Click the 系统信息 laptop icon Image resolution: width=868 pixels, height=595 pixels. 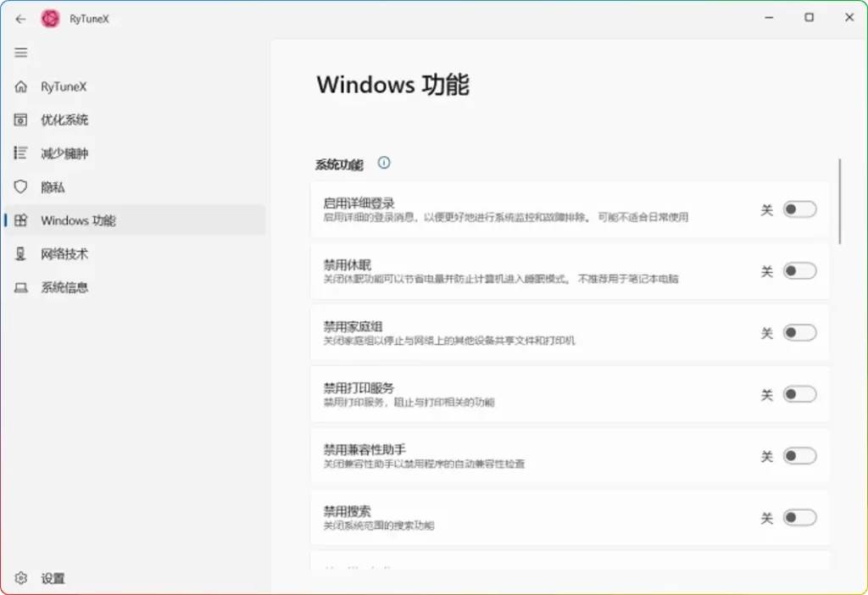pos(20,287)
